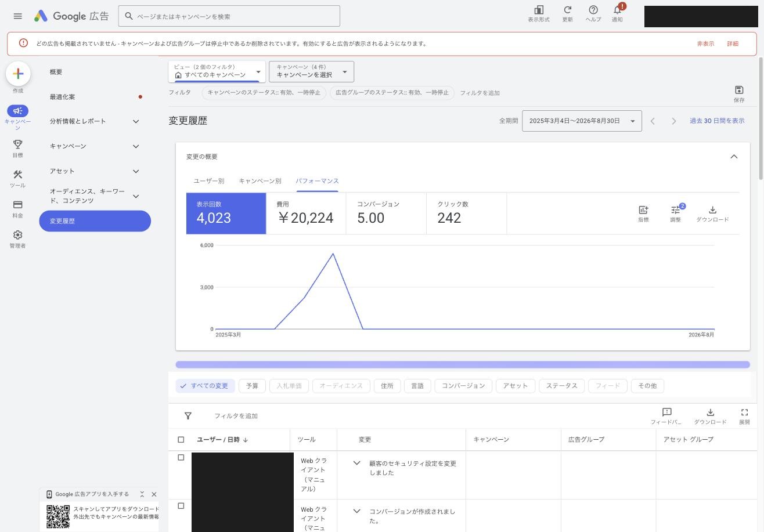
Task: Click フィルタを追加 field above table
Action: point(236,416)
